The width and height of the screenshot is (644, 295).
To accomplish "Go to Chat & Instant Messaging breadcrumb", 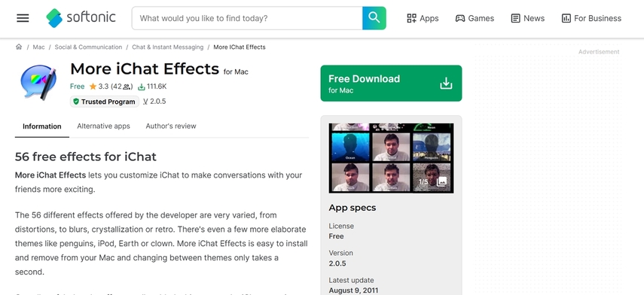I will click(x=167, y=47).
